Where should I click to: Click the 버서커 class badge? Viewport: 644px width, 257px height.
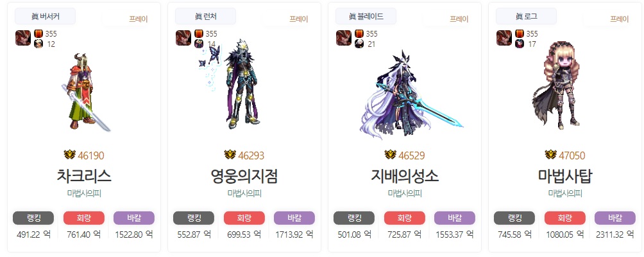pyautogui.click(x=45, y=17)
